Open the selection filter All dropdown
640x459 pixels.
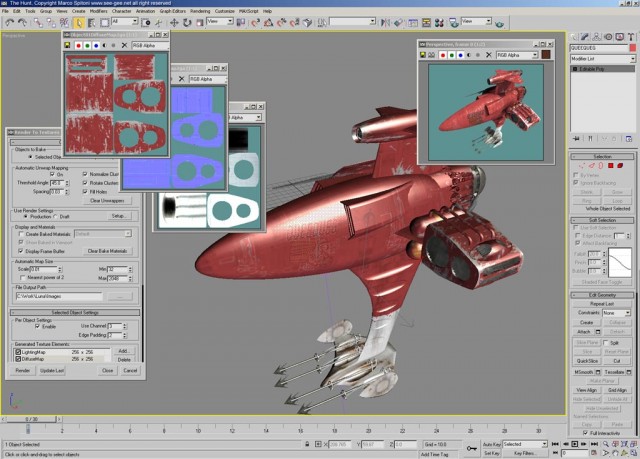pos(124,21)
